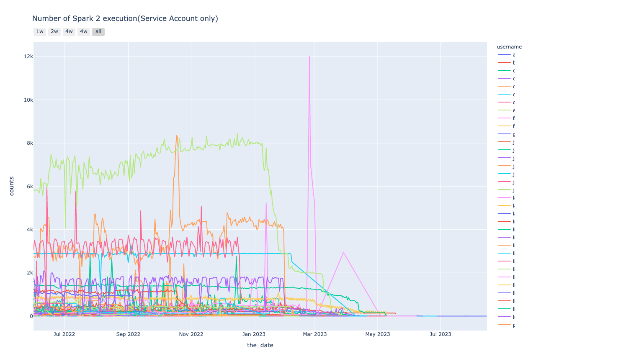
Task: Click the '0' y-axis tick label
Action: pos(31,316)
